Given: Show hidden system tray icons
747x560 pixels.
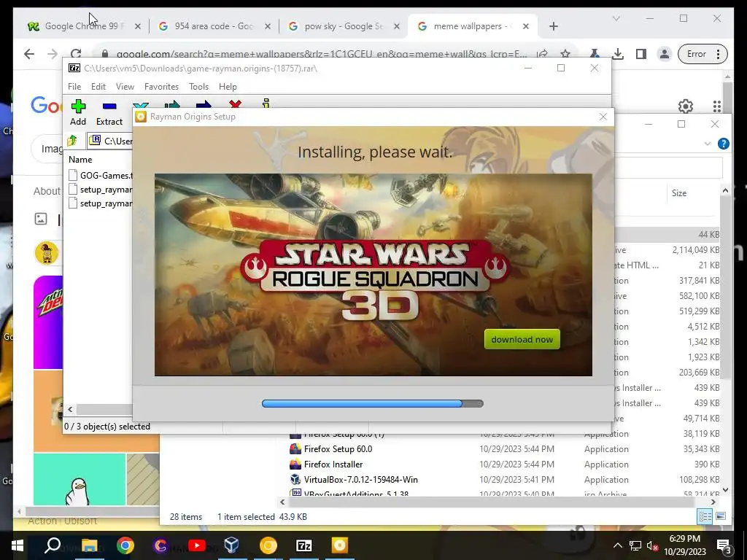Looking at the screenshot, I should click(x=617, y=545).
